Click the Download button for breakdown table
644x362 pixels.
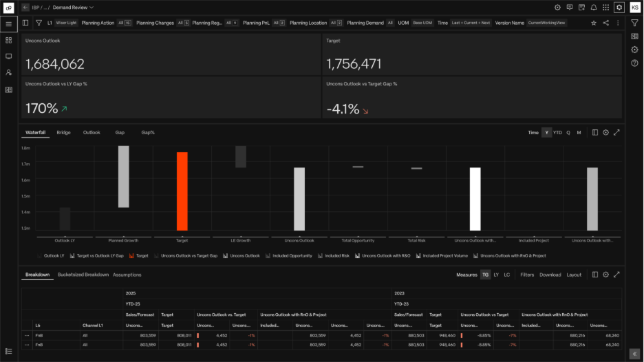(x=550, y=275)
